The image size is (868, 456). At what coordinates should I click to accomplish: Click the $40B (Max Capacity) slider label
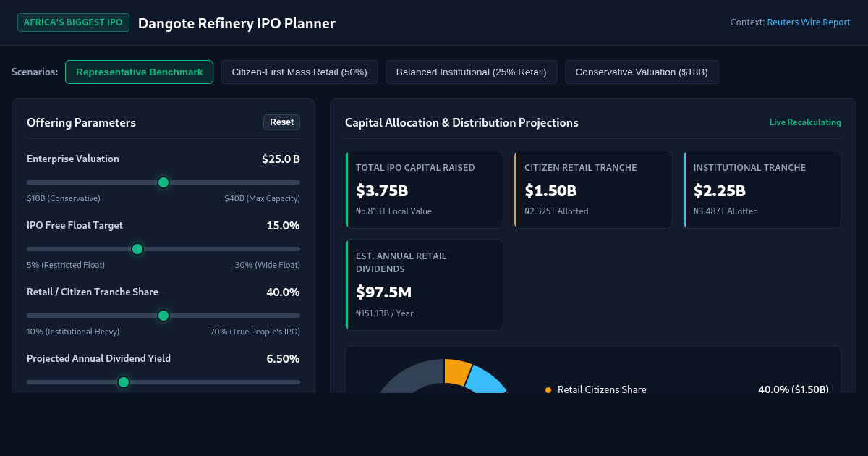[x=262, y=198]
